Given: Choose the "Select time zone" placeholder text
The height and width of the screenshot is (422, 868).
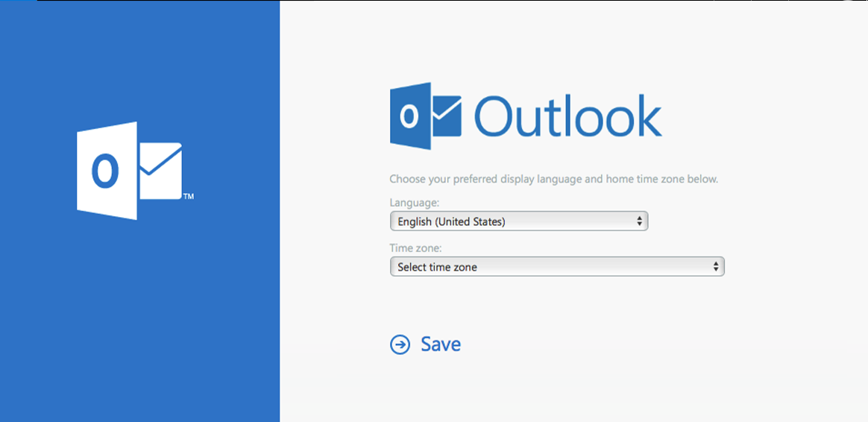Looking at the screenshot, I should (x=437, y=267).
